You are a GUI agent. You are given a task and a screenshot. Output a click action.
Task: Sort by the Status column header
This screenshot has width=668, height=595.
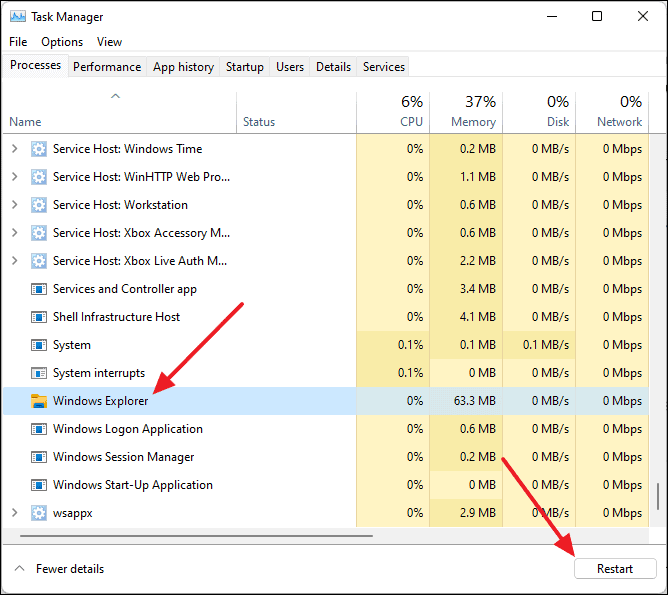(x=296, y=112)
